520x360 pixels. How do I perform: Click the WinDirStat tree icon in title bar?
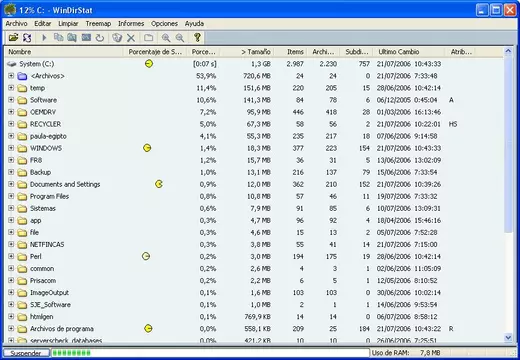click(x=10, y=10)
